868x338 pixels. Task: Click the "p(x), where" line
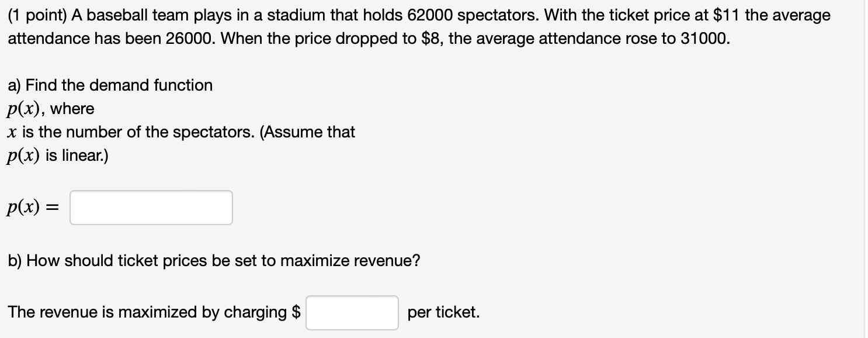tap(51, 109)
